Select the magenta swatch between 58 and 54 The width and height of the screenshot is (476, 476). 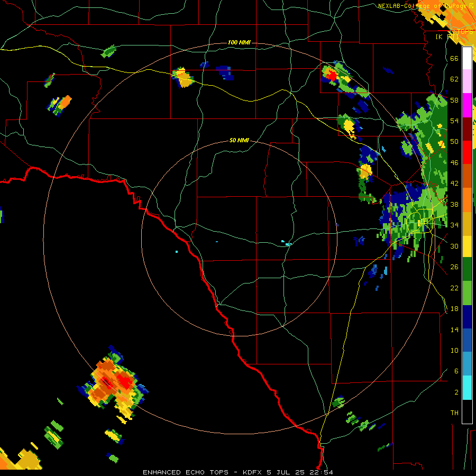click(467, 105)
